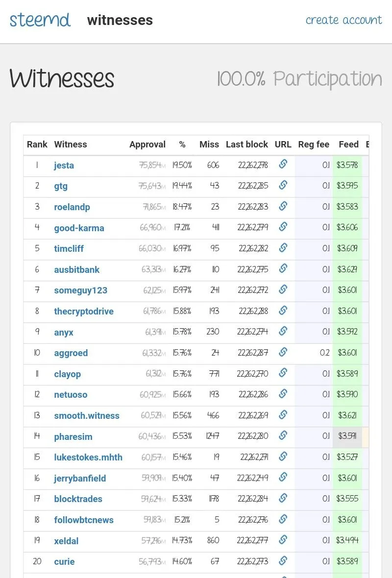Click the Feed column header
The width and height of the screenshot is (392, 578).
click(x=348, y=144)
